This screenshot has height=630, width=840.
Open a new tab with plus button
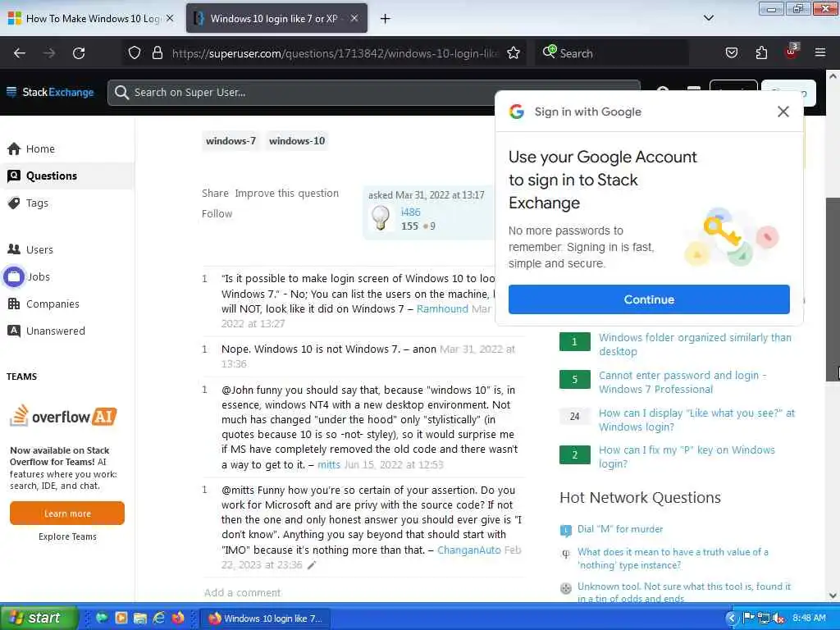pyautogui.click(x=385, y=19)
